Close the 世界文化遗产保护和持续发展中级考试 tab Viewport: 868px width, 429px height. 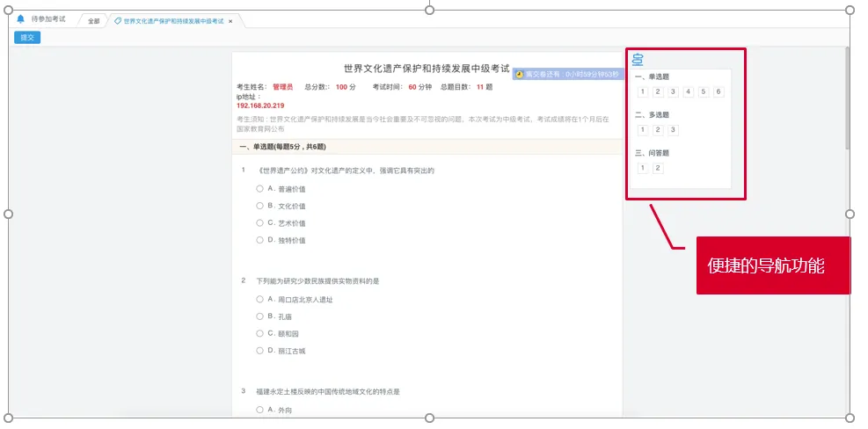coord(230,20)
